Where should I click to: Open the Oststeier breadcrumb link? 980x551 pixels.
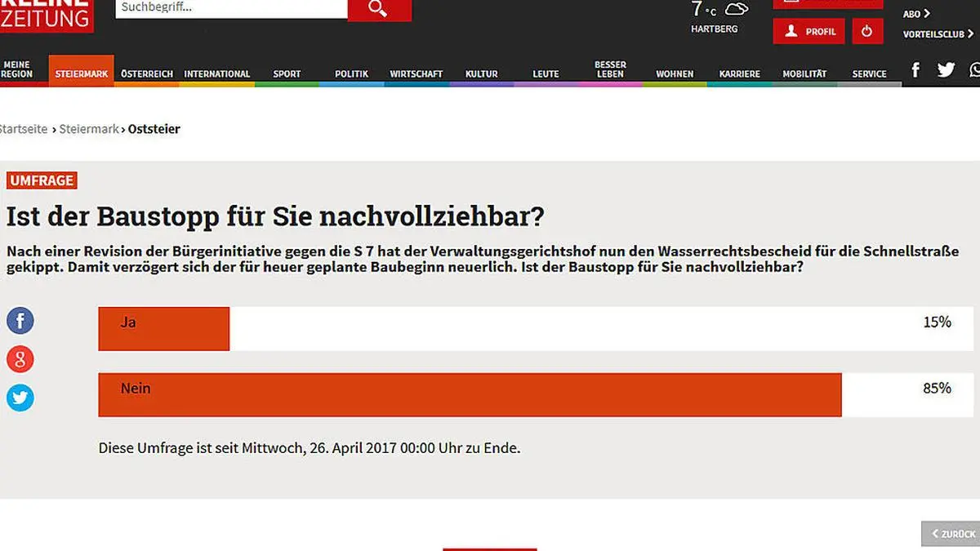[154, 129]
